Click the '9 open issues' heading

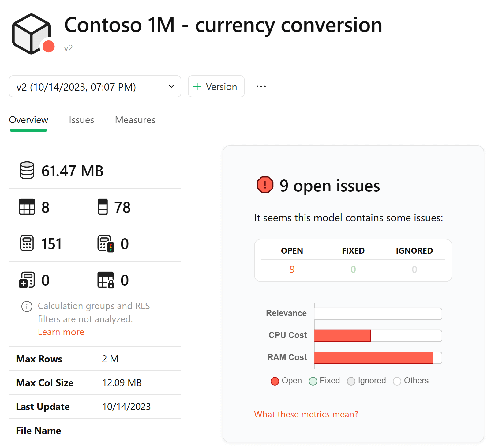(x=330, y=186)
